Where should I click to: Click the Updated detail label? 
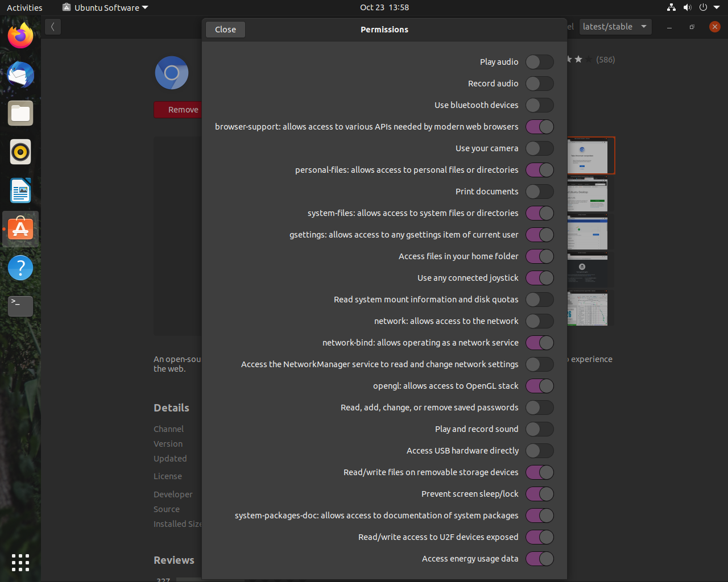click(170, 459)
